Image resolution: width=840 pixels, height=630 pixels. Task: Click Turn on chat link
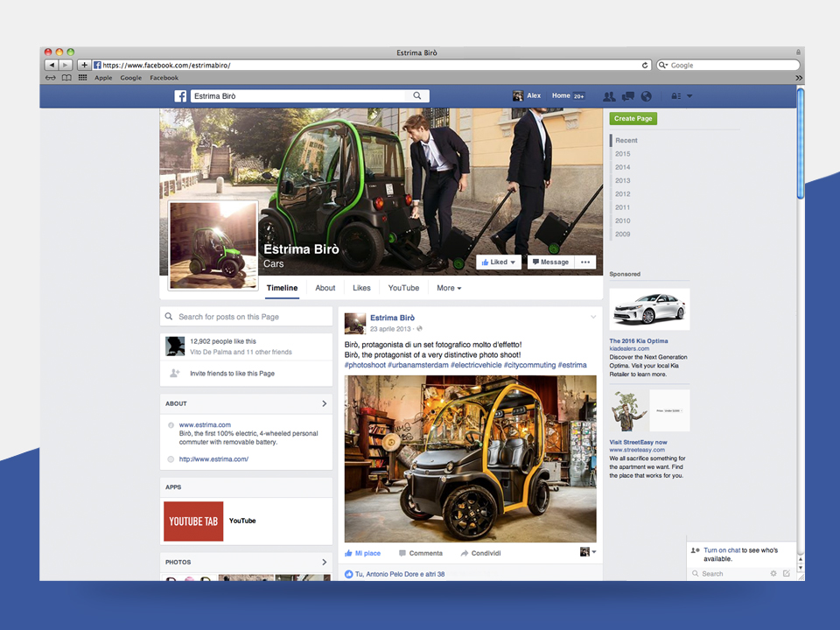(x=722, y=550)
